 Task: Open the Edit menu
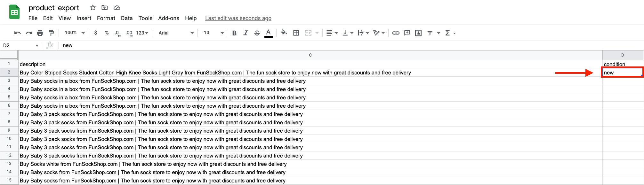[48, 18]
